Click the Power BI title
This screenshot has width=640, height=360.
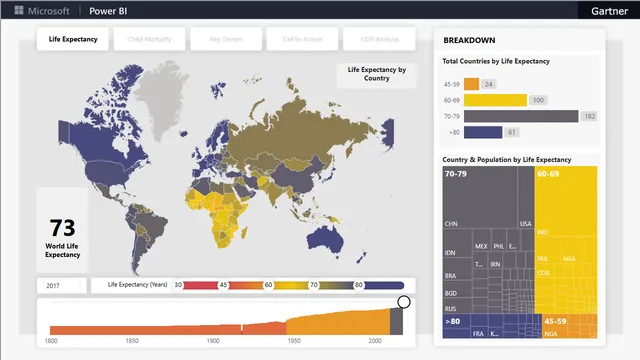(108, 11)
